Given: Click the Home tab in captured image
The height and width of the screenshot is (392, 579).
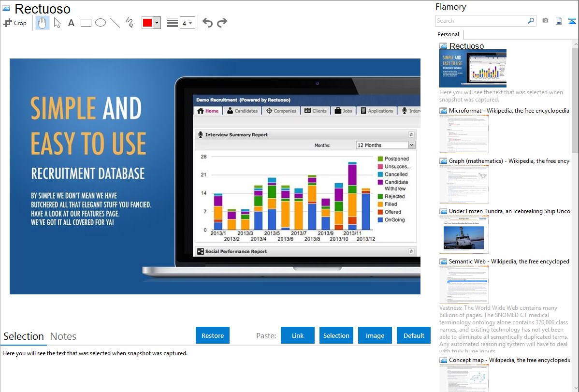Looking at the screenshot, I should click(x=207, y=111).
